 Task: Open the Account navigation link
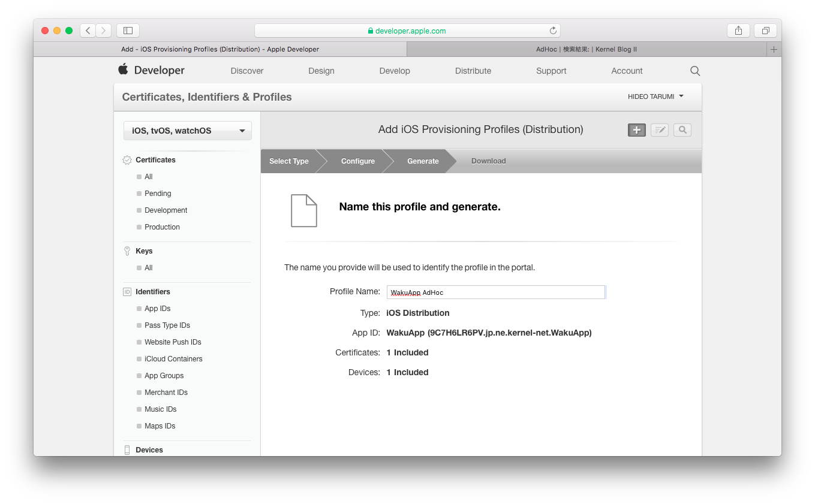[x=627, y=71]
